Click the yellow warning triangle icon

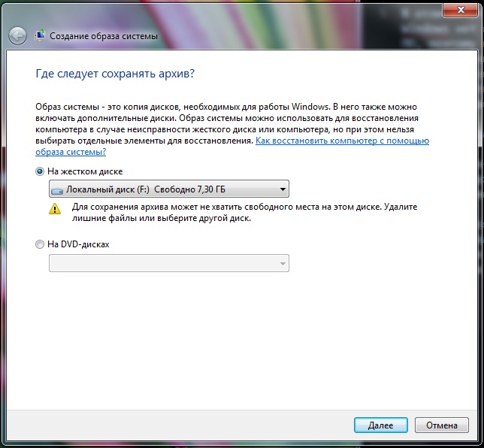pyautogui.click(x=55, y=209)
